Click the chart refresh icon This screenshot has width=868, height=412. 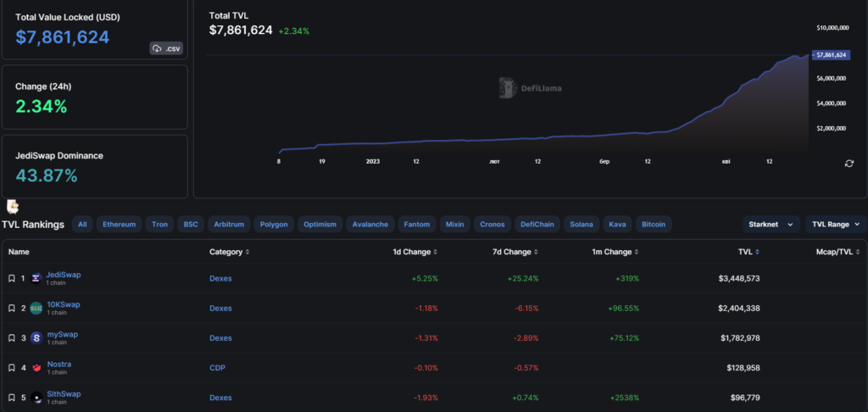[x=849, y=164]
